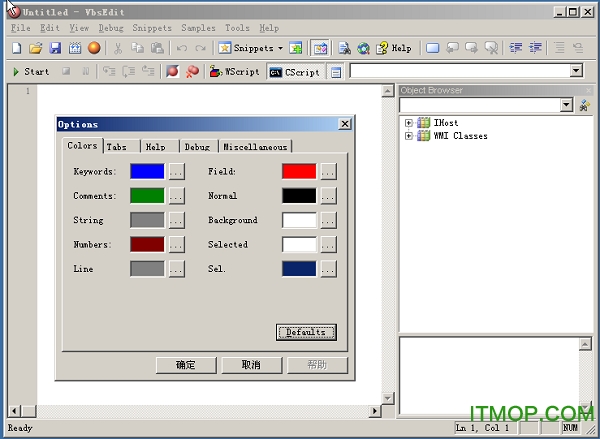Click the green Comments color swatch

pyautogui.click(x=147, y=196)
